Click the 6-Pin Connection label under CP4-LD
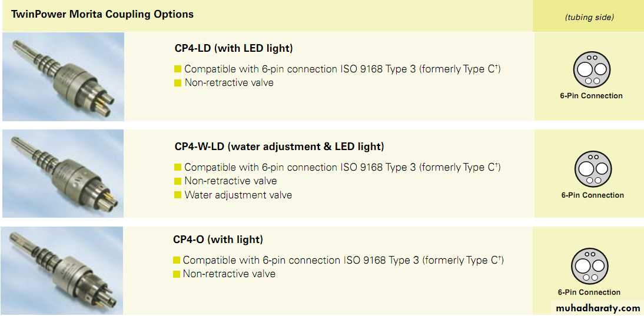 point(591,96)
